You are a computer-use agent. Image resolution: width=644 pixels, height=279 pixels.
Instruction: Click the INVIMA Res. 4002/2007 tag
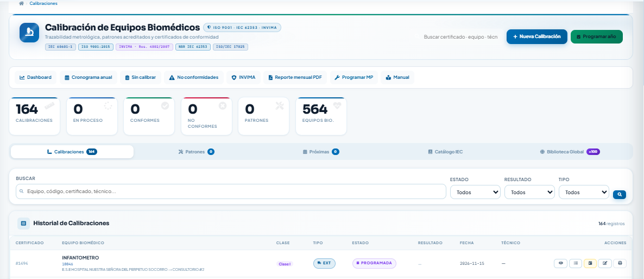coord(144,47)
